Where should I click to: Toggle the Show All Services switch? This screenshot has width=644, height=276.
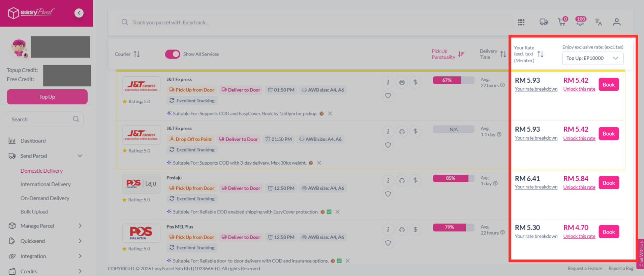coord(173,54)
